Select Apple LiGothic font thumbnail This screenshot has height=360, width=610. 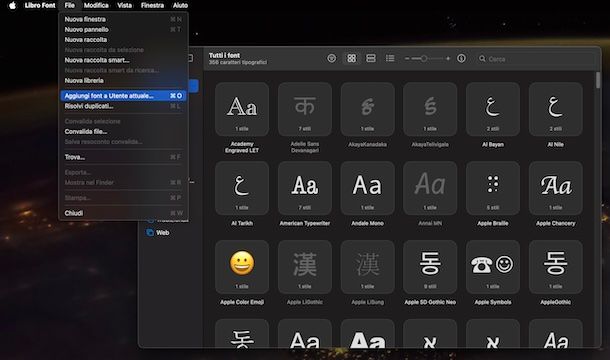(305, 267)
